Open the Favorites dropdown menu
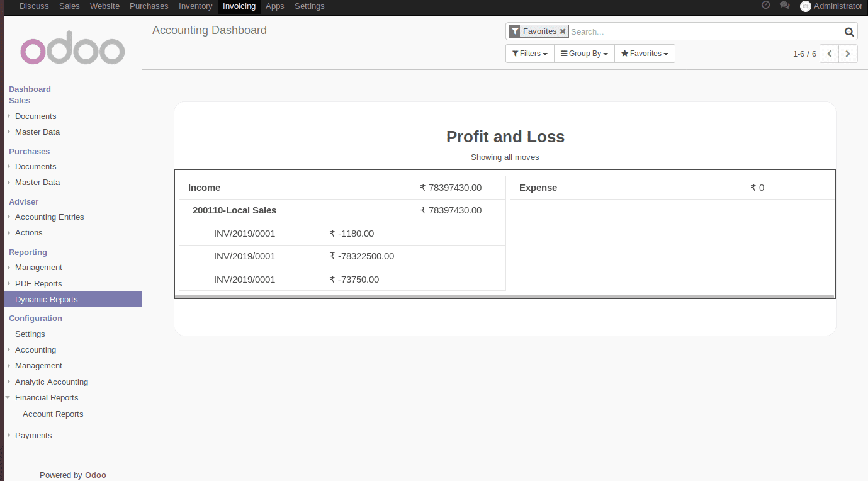This screenshot has width=868, height=481. pos(645,54)
